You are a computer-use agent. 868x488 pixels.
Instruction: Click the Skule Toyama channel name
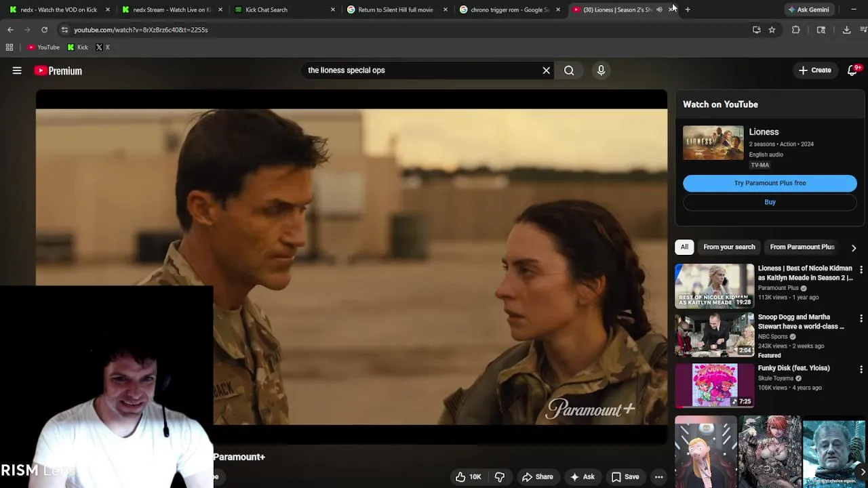[775, 378]
